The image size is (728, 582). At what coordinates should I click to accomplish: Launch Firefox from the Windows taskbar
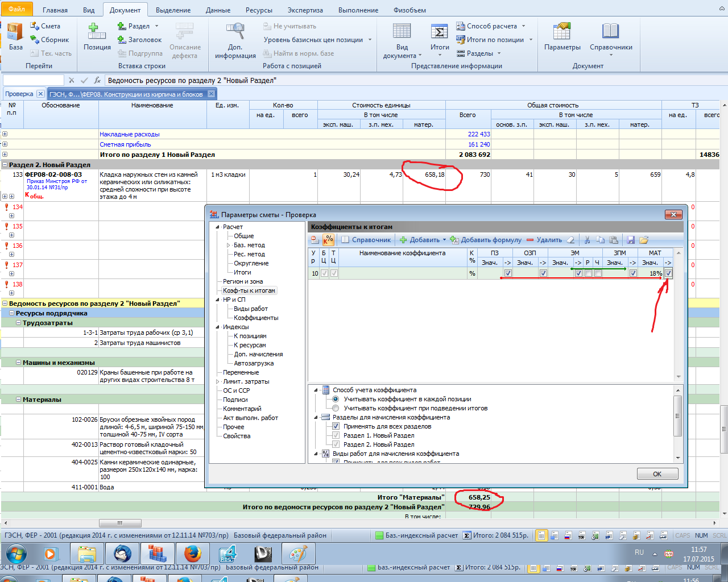(x=192, y=553)
